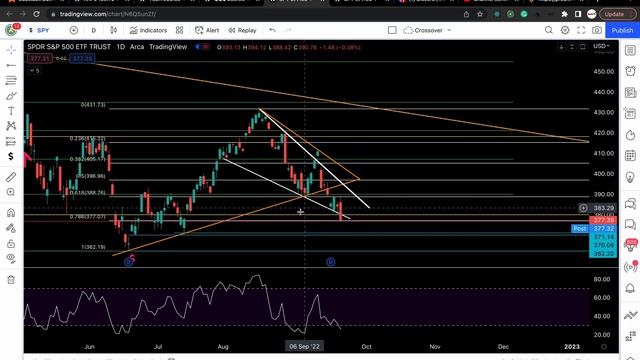Open the ideas lightbulb panel
640x360 pixels.
pyautogui.click(x=630, y=177)
